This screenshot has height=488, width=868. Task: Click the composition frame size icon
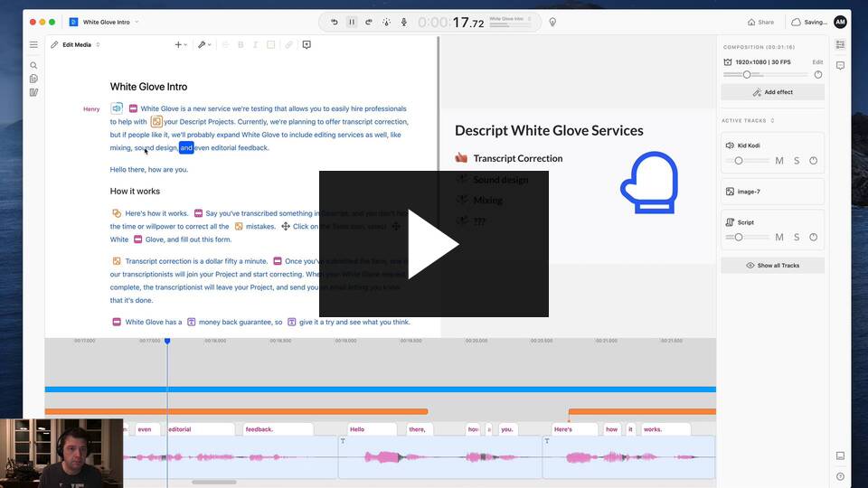tap(728, 62)
